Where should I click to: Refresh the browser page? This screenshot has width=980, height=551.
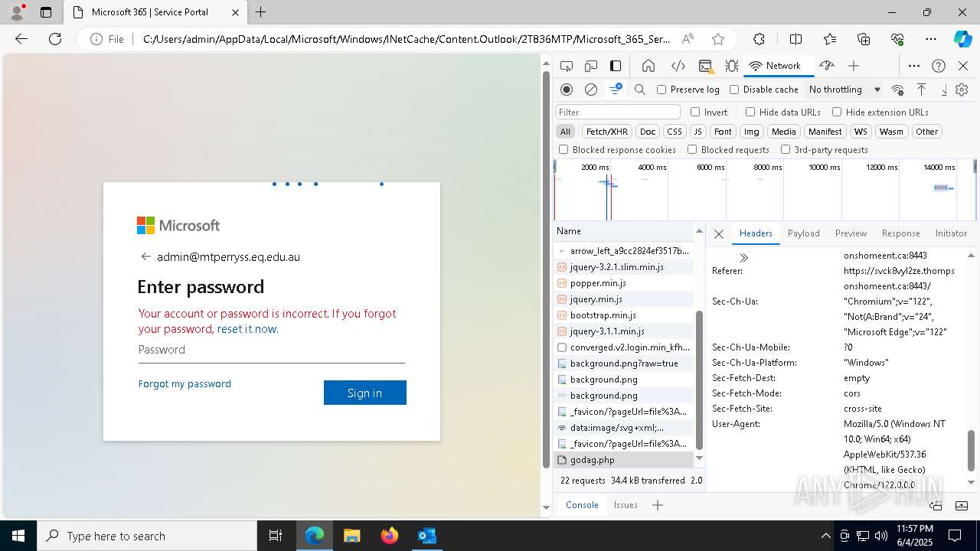55,39
